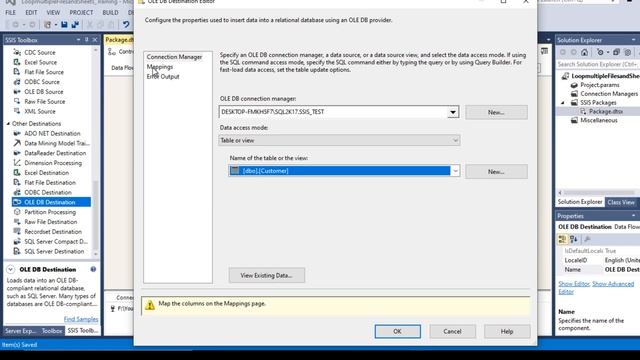This screenshot has width=640, height=360.
Task: Select SQL Server Destination toolbox item
Action: [x=54, y=251]
